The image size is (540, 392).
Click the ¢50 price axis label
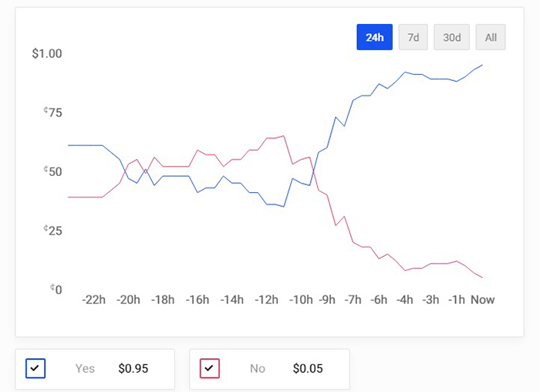tap(52, 171)
